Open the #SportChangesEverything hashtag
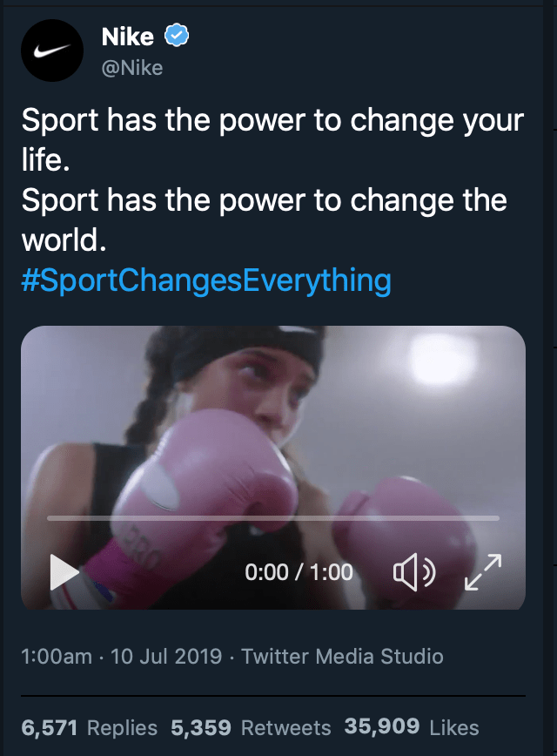Image resolution: width=557 pixels, height=756 pixels. pos(207,280)
